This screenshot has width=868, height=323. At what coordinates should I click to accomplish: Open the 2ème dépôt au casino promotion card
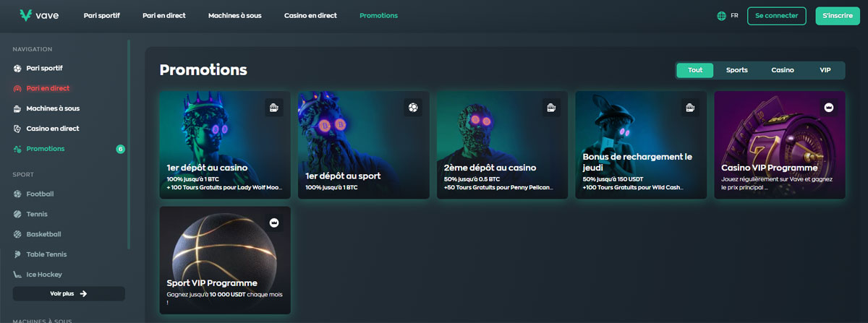[503, 145]
